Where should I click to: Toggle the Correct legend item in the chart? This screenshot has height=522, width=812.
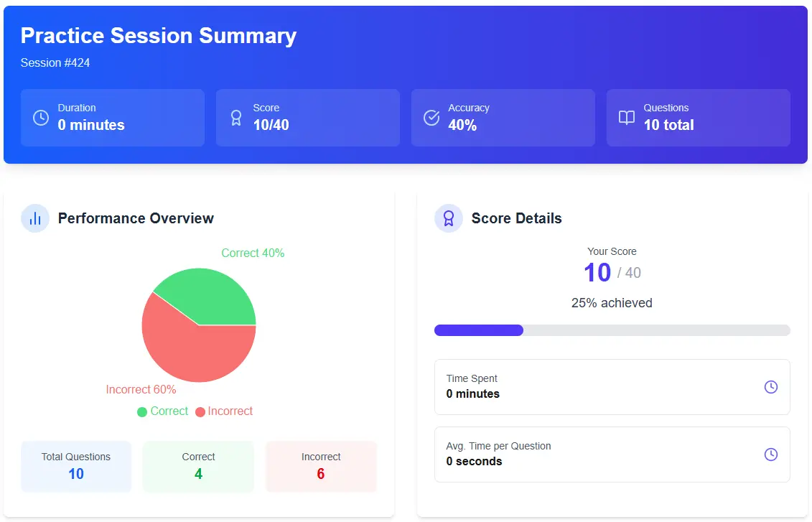(x=163, y=411)
